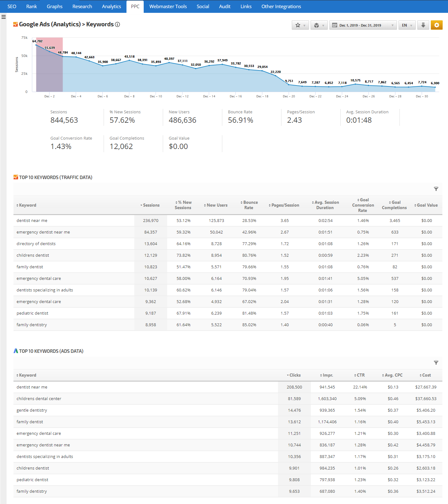Open the date range picker
The width and height of the screenshot is (448, 504).
[x=363, y=25]
